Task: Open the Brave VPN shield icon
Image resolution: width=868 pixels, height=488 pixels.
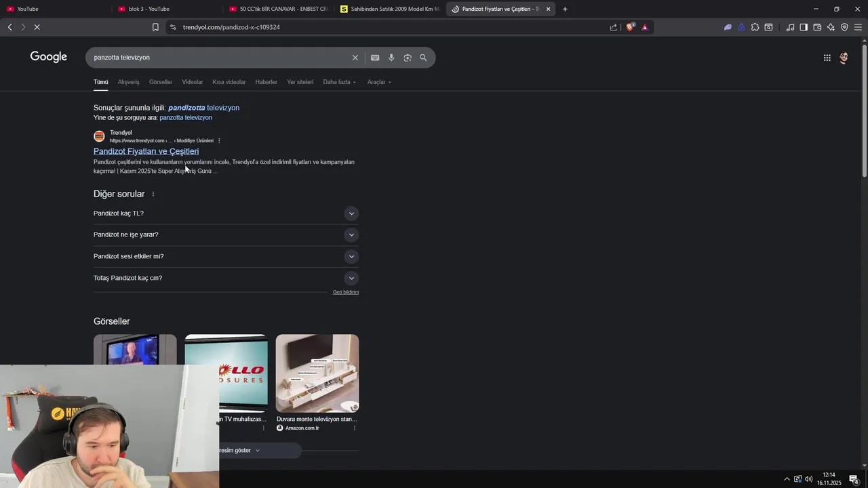Action: click(844, 27)
